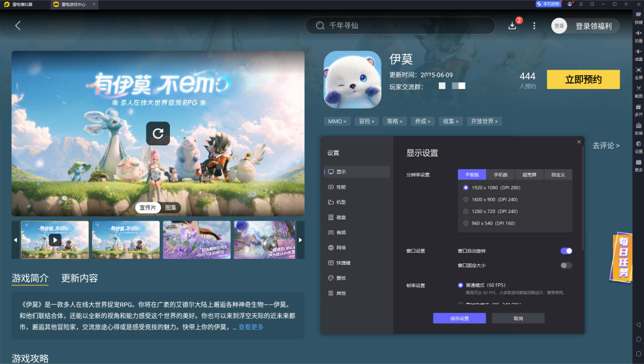This screenshot has width=644, height=364.
Task: Click 取消 cancel button in settings
Action: tap(518, 318)
